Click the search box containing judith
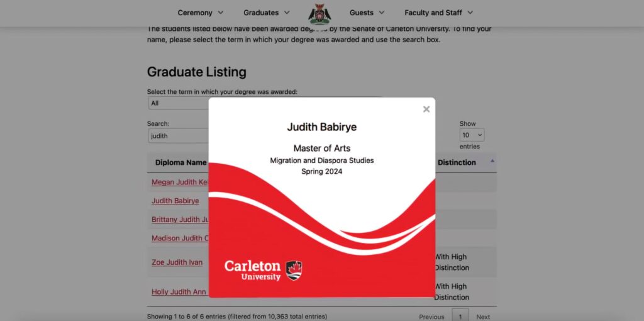 point(179,135)
